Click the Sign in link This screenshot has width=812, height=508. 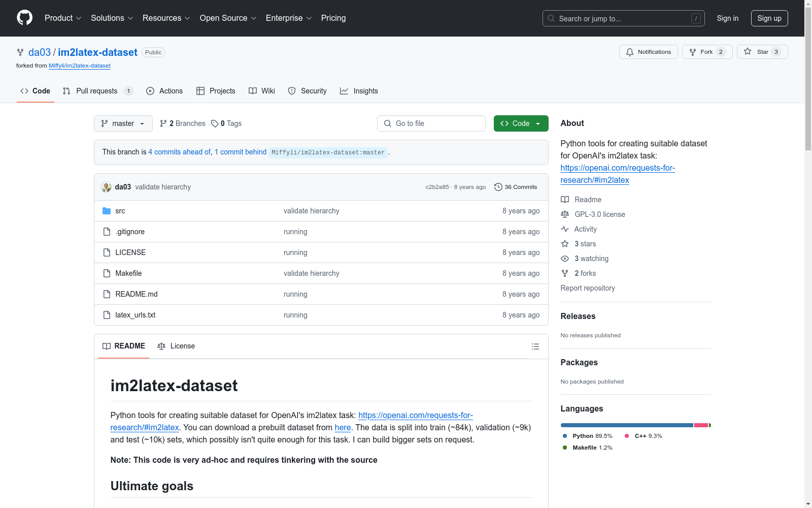coord(728,18)
